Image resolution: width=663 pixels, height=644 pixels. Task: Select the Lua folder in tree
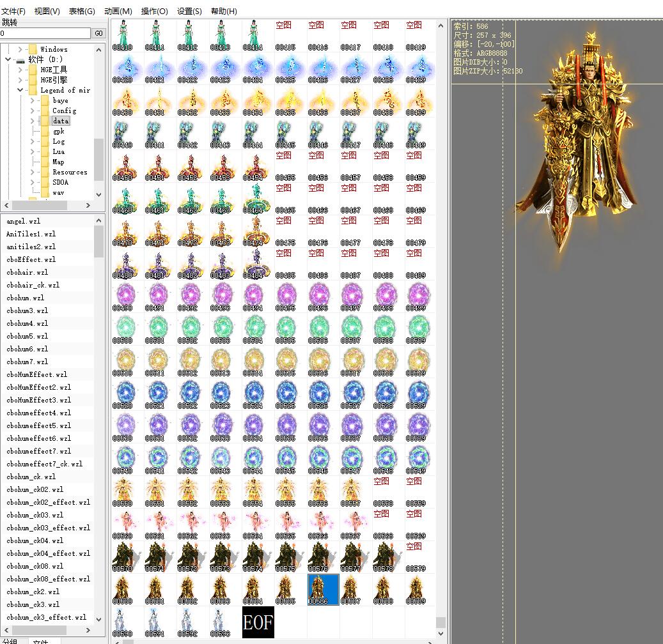point(58,151)
